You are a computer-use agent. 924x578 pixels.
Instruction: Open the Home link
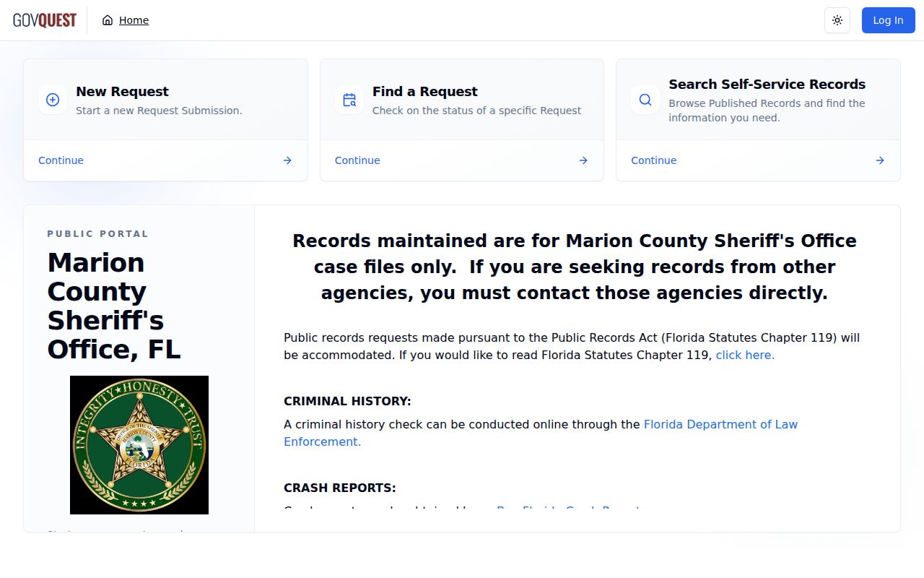click(134, 20)
